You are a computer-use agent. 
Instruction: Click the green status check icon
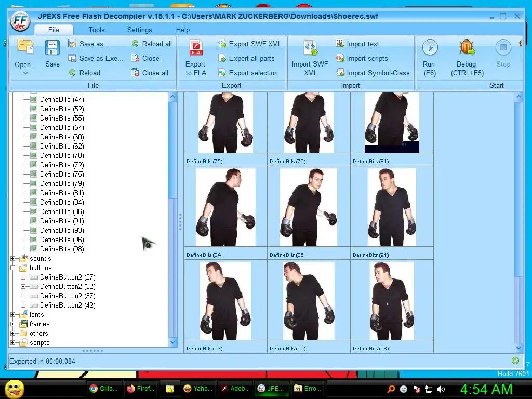[515, 361]
